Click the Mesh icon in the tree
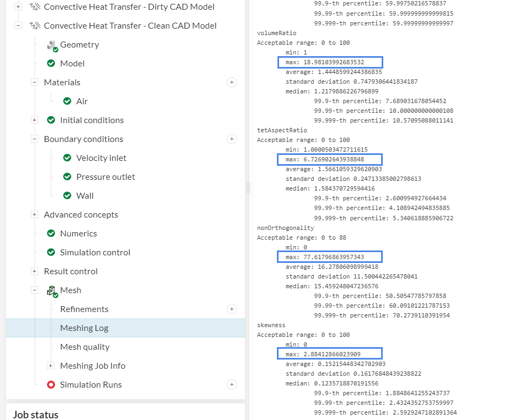The height and width of the screenshot is (420, 522). pyautogui.click(x=52, y=291)
